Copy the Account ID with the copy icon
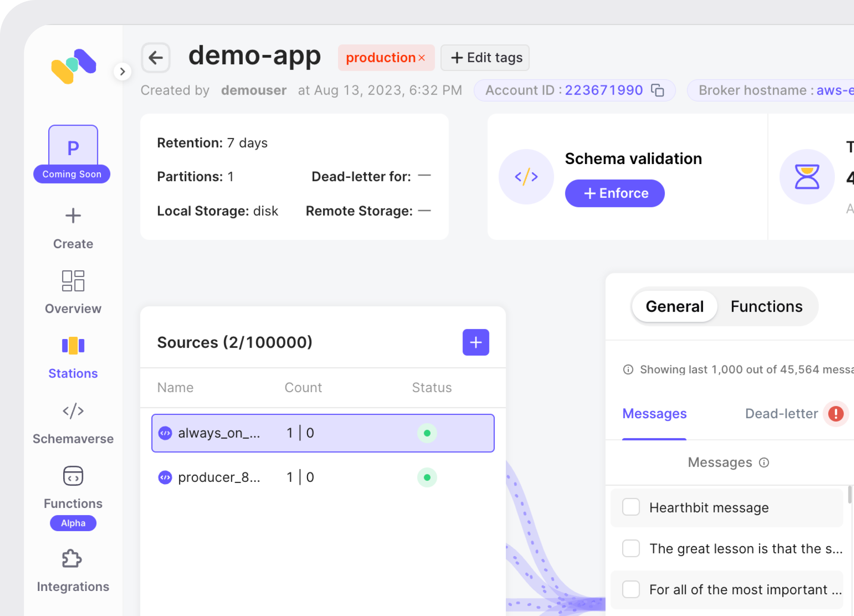Image resolution: width=854 pixels, height=616 pixels. click(657, 90)
